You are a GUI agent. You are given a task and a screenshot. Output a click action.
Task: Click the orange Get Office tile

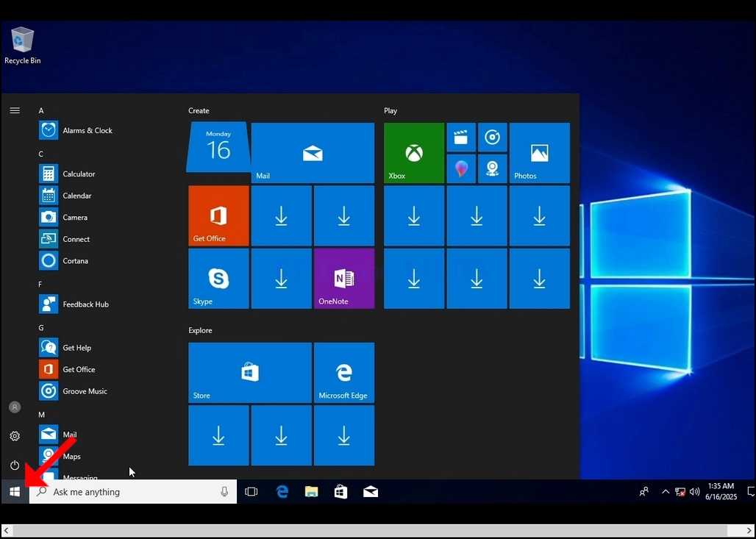[x=218, y=215]
